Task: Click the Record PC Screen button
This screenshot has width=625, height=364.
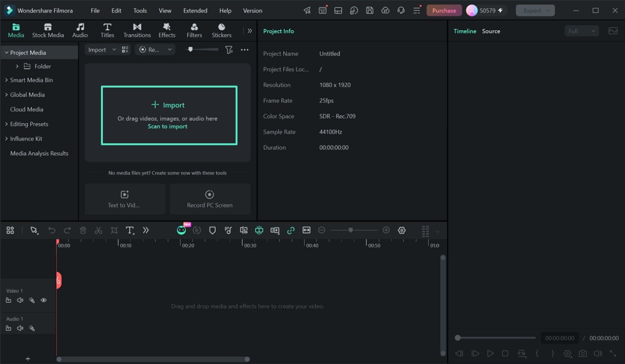Action: [x=210, y=199]
